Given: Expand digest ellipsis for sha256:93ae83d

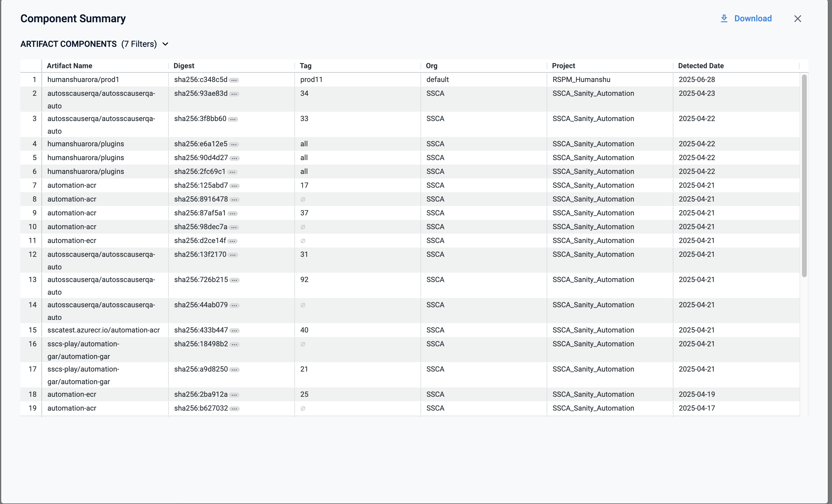Looking at the screenshot, I should pos(234,94).
